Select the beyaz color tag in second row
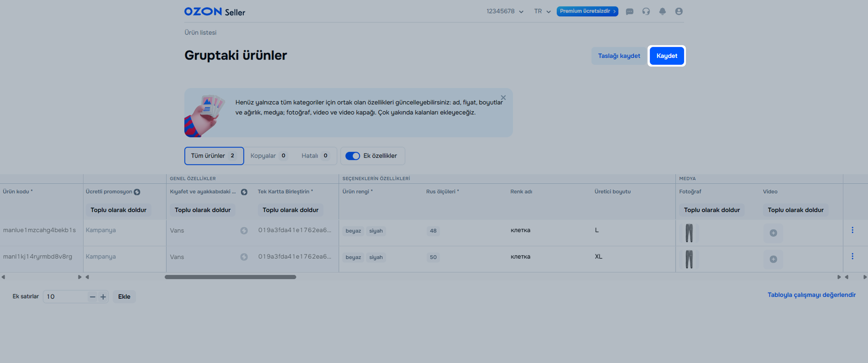 353,257
